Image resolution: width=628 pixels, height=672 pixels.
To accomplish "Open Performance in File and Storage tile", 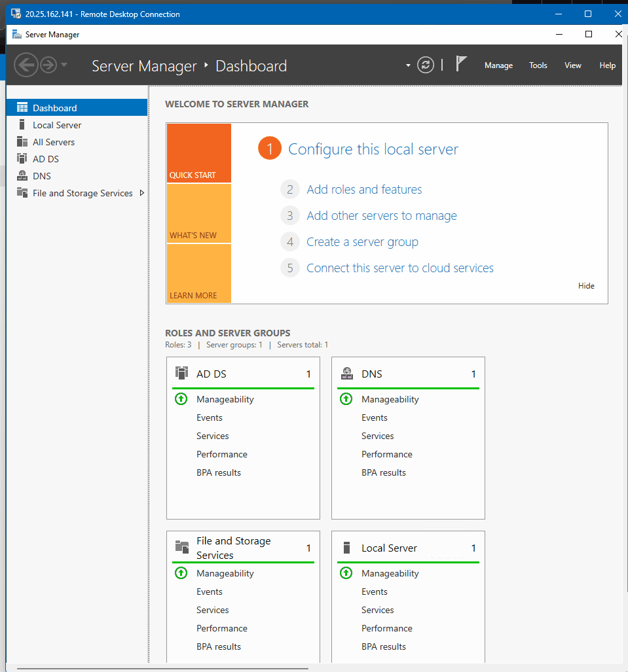I will [x=222, y=628].
